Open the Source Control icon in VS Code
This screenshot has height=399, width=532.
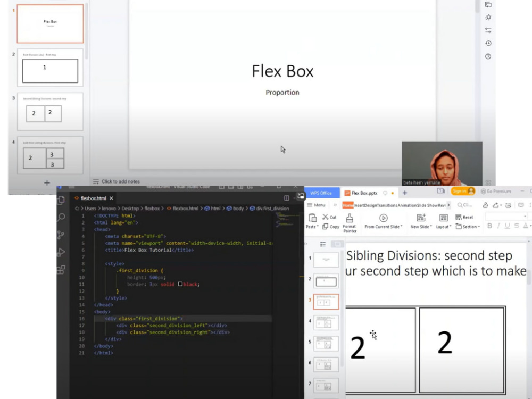(x=61, y=235)
